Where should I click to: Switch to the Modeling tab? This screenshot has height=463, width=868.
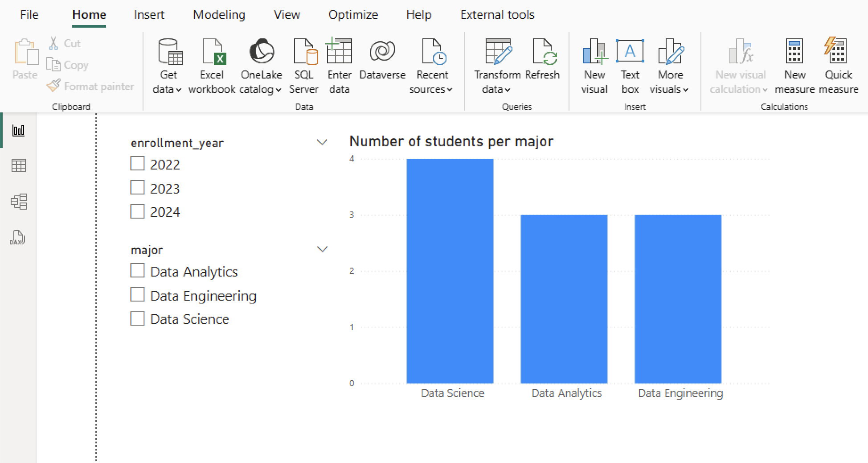coord(219,14)
